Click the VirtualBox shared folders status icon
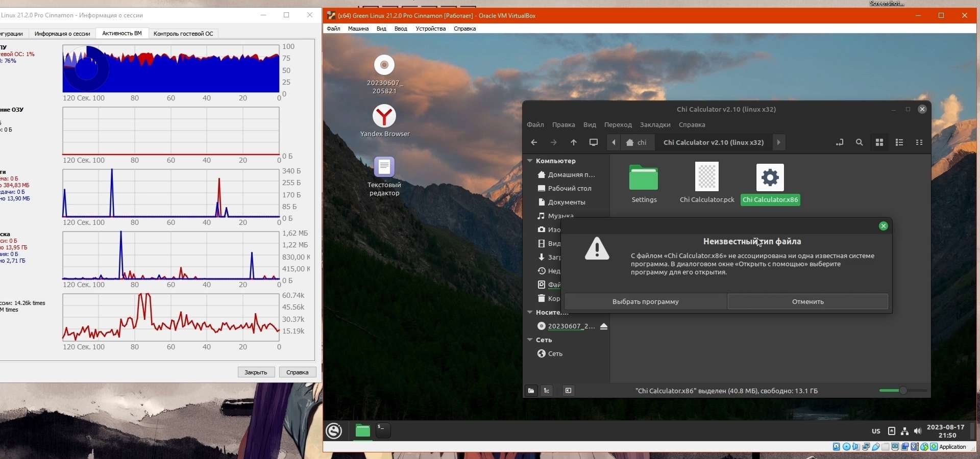The height and width of the screenshot is (459, 980). [886, 447]
